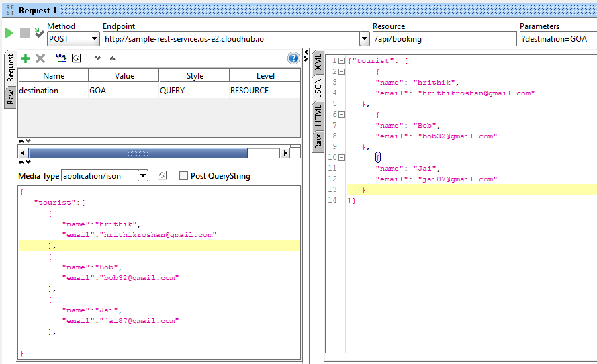Click "name": "Bob" in response line 7
Screen dimensions: 597x364
(x=408, y=126)
